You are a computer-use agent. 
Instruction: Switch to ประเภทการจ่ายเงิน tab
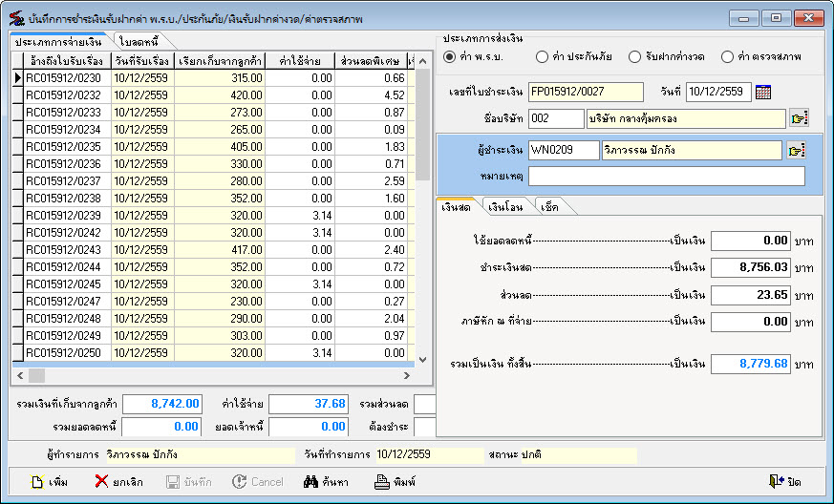58,41
